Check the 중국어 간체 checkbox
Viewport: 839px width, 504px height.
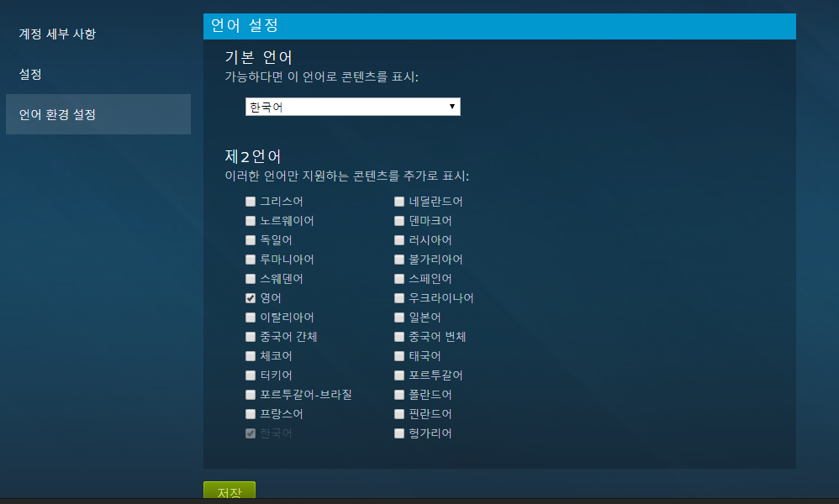tap(251, 337)
